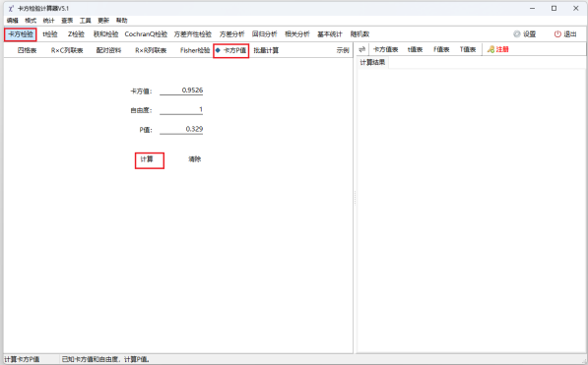Viewport: 588px width, 365px height.
Task: Maximize the calculator window
Action: (554, 8)
